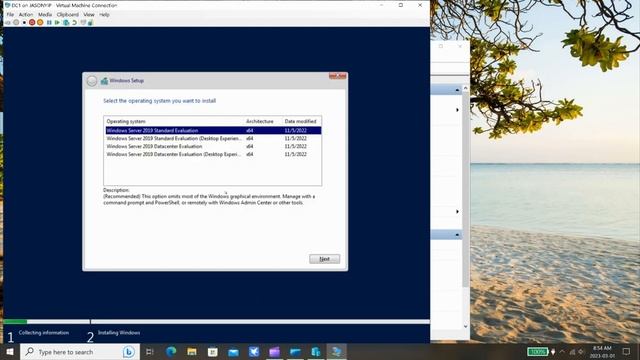The width and height of the screenshot is (640, 360).
Task: Click the Windows Setup back arrow
Action: point(92,81)
